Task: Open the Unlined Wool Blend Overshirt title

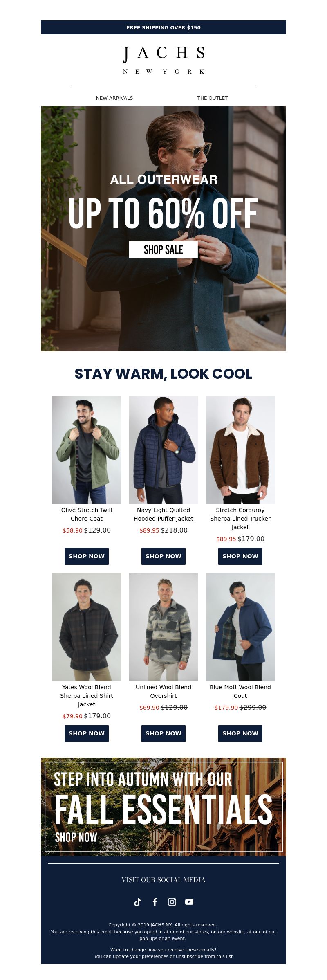Action: pyautogui.click(x=163, y=691)
